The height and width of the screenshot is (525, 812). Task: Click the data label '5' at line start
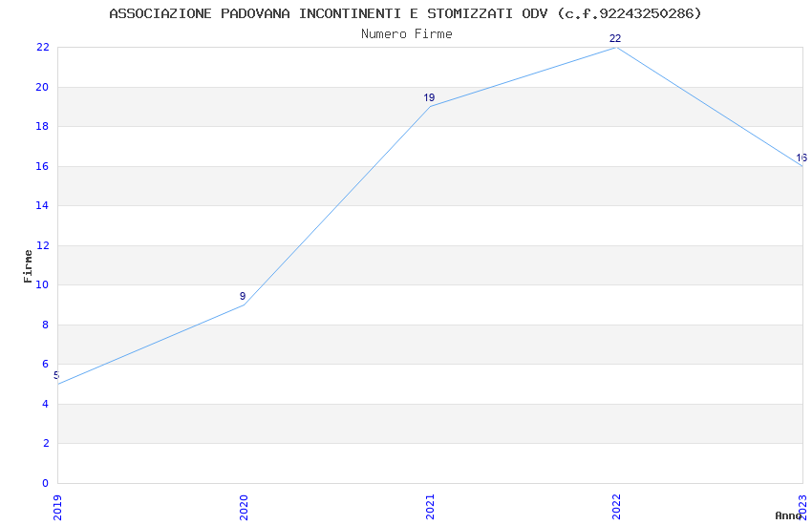[56, 375]
